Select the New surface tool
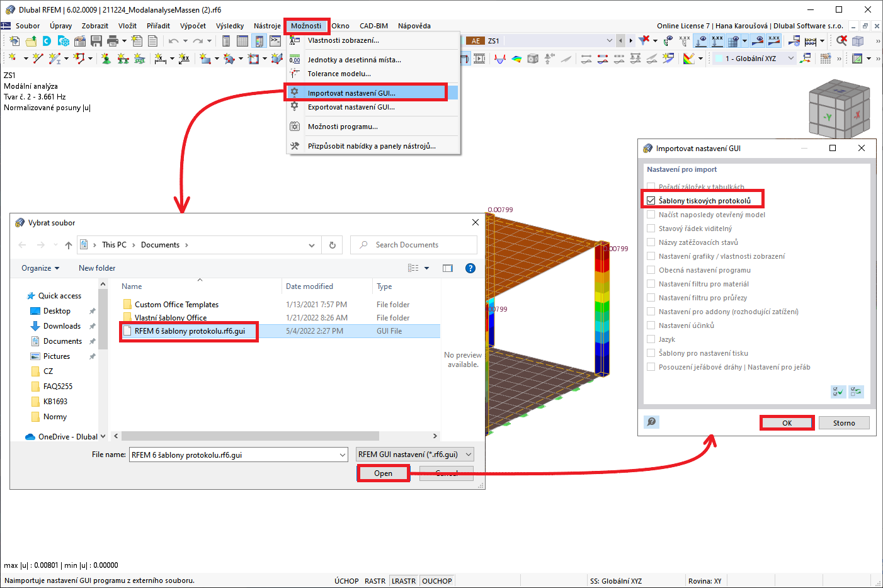 (x=205, y=59)
